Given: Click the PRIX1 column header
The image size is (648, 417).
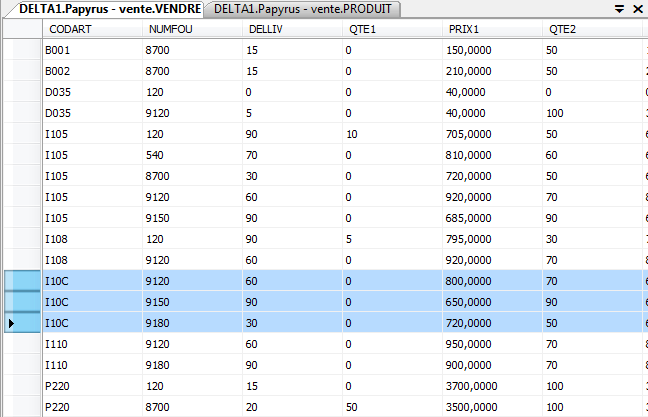Looking at the screenshot, I should pyautogui.click(x=495, y=29).
